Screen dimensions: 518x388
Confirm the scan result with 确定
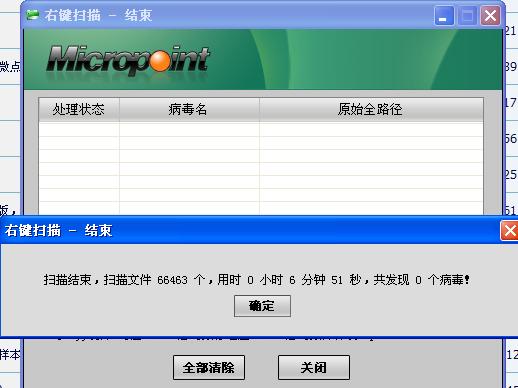click(x=262, y=306)
